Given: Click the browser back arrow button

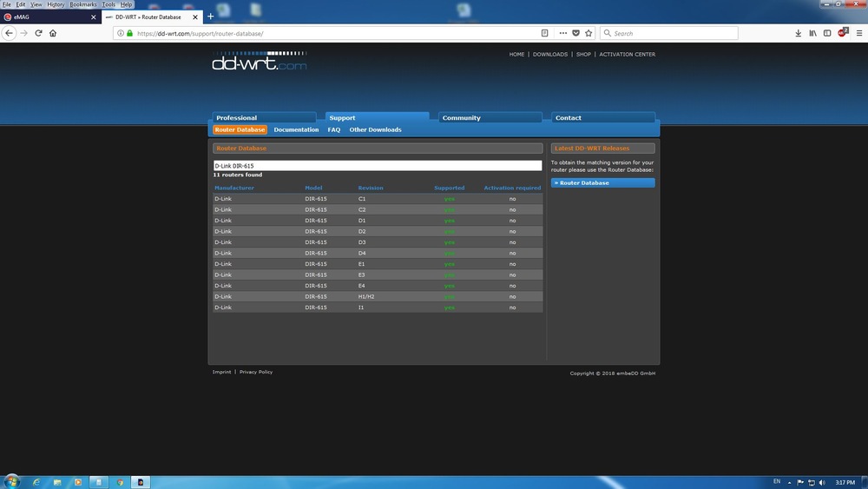Looking at the screenshot, I should [x=10, y=33].
